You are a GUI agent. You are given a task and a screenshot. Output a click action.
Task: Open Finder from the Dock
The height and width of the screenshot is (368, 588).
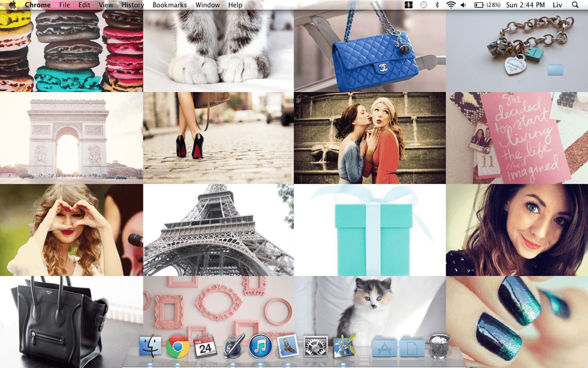(150, 345)
